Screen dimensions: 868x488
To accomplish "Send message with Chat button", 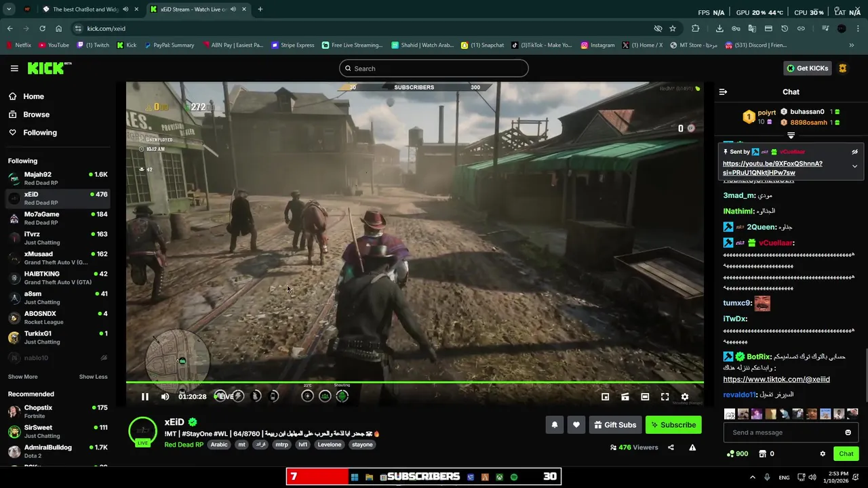I will [x=846, y=454].
